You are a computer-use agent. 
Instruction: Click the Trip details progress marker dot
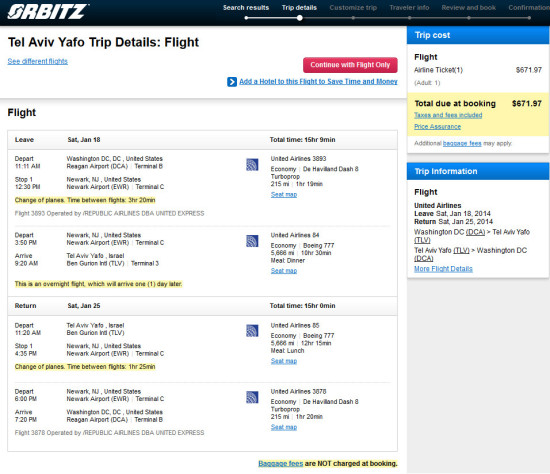click(300, 18)
